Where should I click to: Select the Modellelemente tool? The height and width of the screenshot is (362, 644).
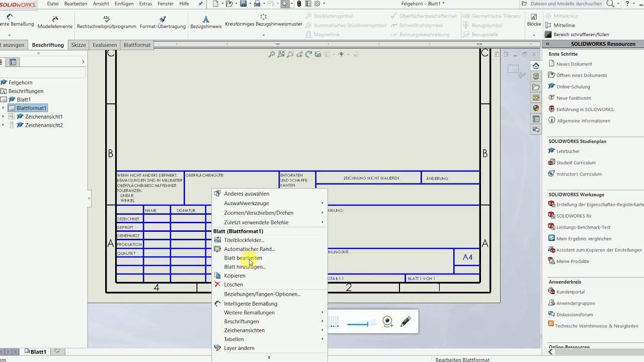point(55,23)
